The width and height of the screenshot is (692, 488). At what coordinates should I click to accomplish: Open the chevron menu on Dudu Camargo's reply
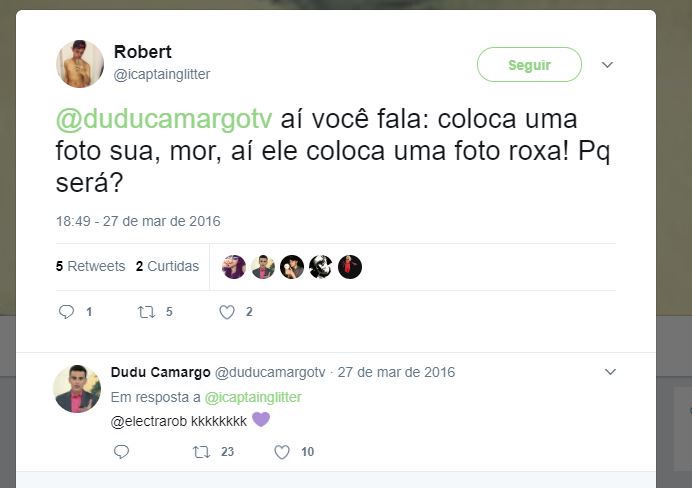(610, 372)
